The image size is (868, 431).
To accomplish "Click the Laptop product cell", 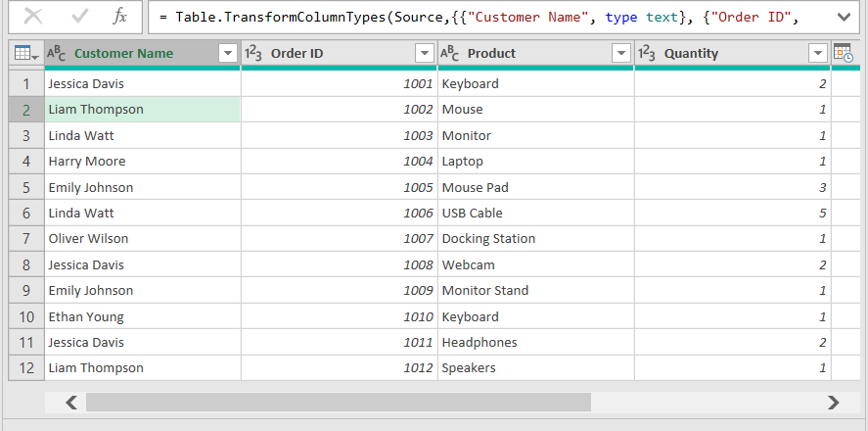I will [536, 162].
